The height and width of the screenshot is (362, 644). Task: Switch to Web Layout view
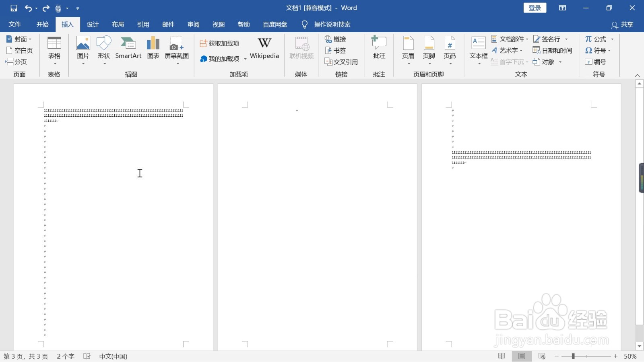[542, 356]
